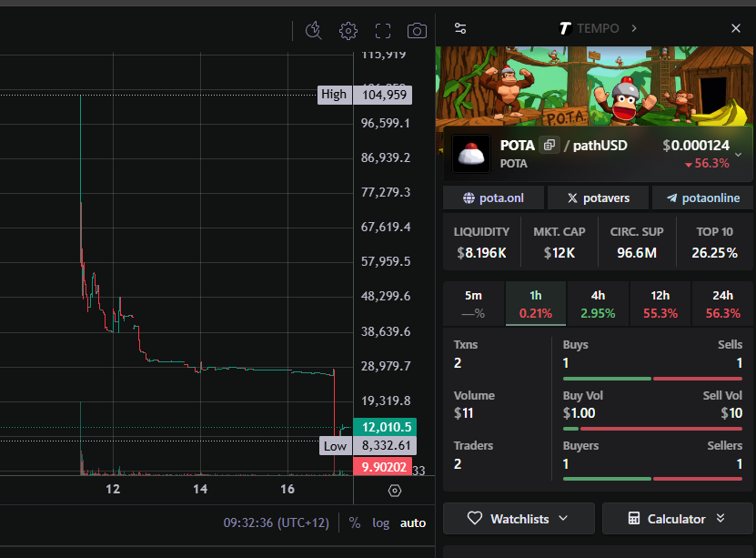
Task: Open the quick replay lightning-clock icon
Action: [314, 30]
